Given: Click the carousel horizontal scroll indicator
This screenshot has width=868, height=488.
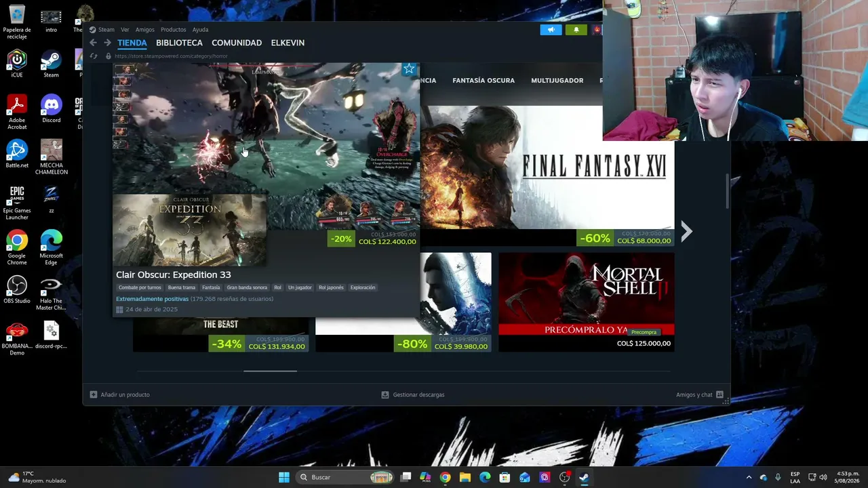Looking at the screenshot, I should [270, 371].
